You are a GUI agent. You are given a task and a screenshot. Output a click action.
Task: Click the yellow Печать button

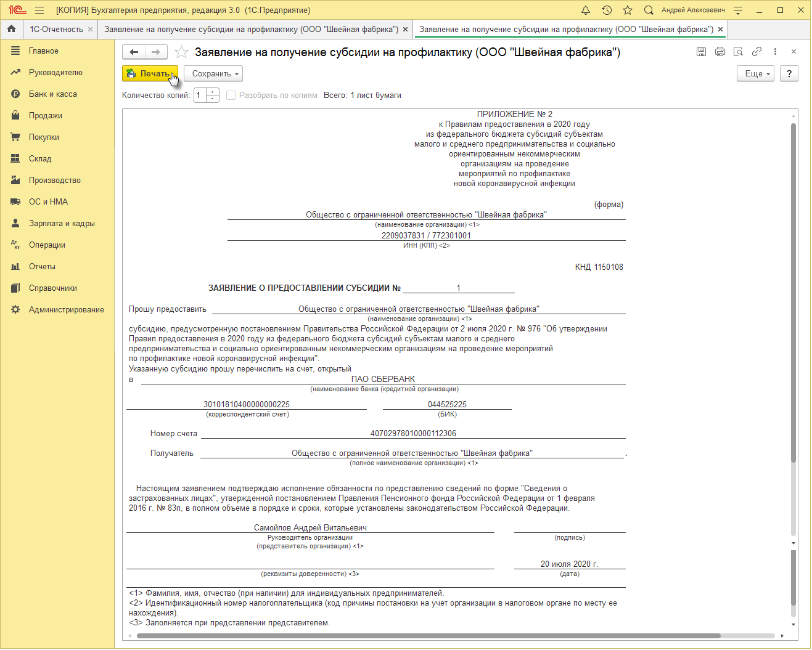point(150,73)
